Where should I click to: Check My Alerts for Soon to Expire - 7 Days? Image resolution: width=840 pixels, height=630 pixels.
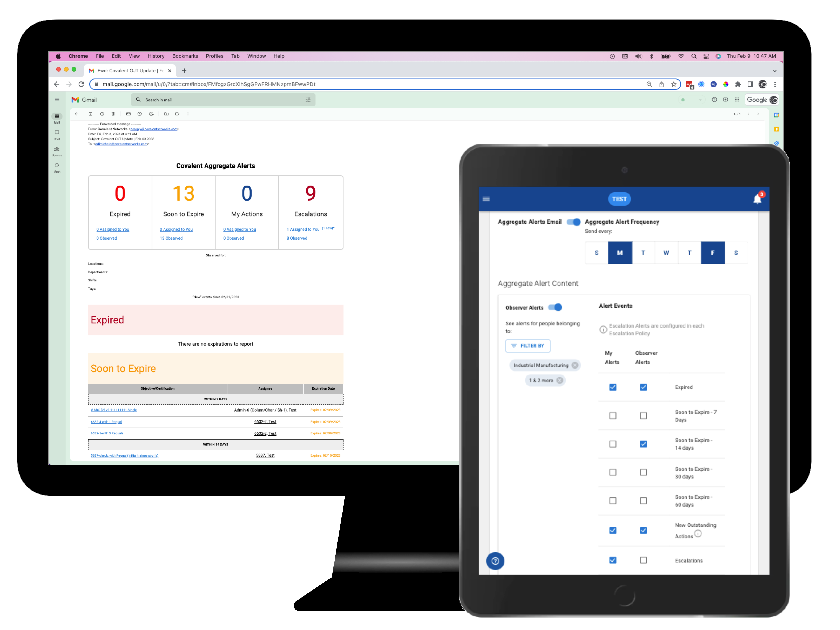[x=613, y=415]
